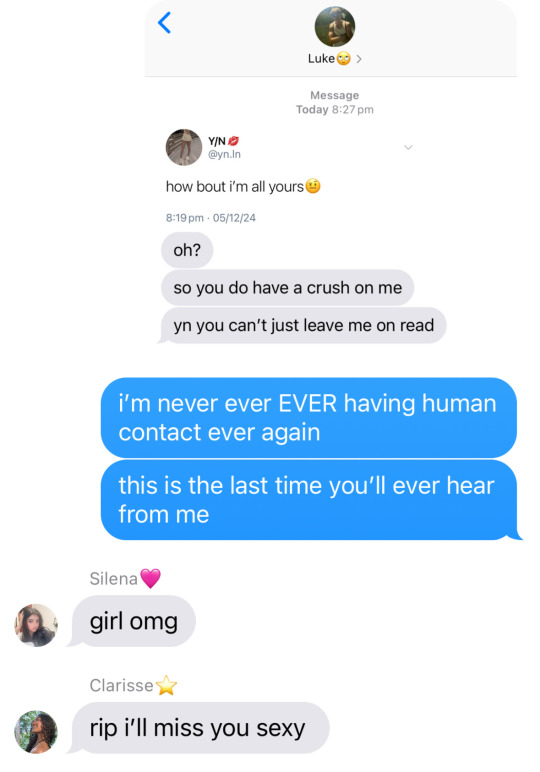
Task: Tap the blue back arrow
Action: (x=164, y=23)
